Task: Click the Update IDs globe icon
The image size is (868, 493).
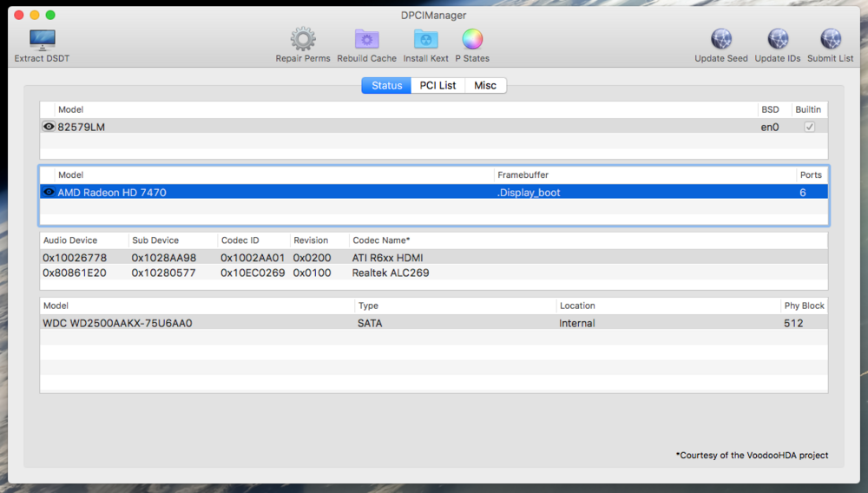Action: (x=778, y=39)
